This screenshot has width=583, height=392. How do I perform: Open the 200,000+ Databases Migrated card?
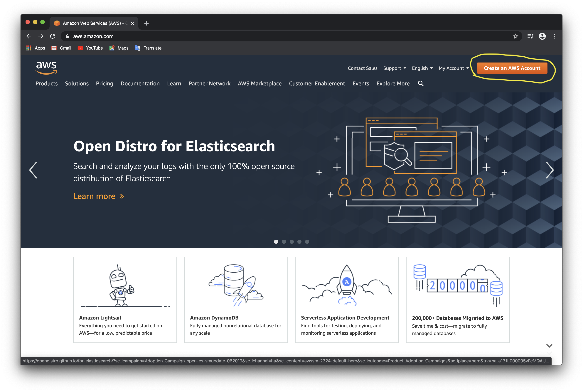458,300
